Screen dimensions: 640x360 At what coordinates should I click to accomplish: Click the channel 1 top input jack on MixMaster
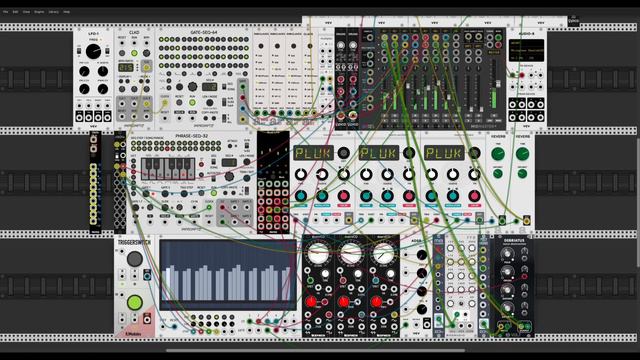click(384, 38)
